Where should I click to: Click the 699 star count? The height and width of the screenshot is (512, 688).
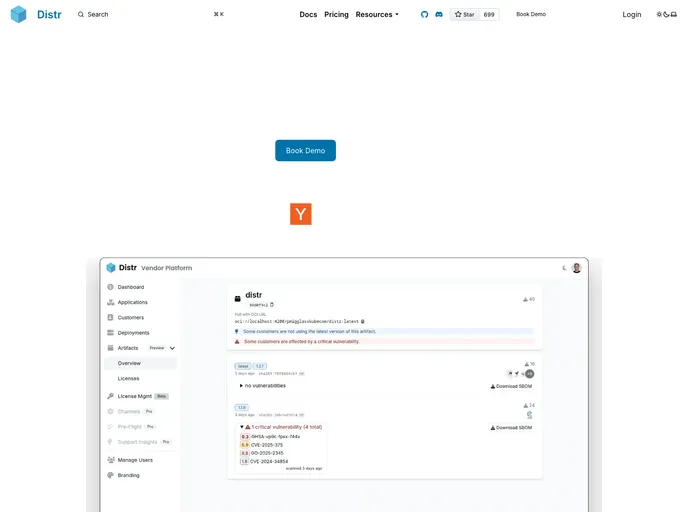[489, 14]
